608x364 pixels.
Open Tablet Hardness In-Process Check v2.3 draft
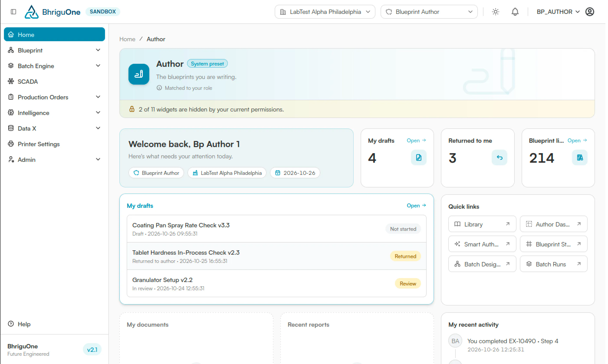(276, 256)
